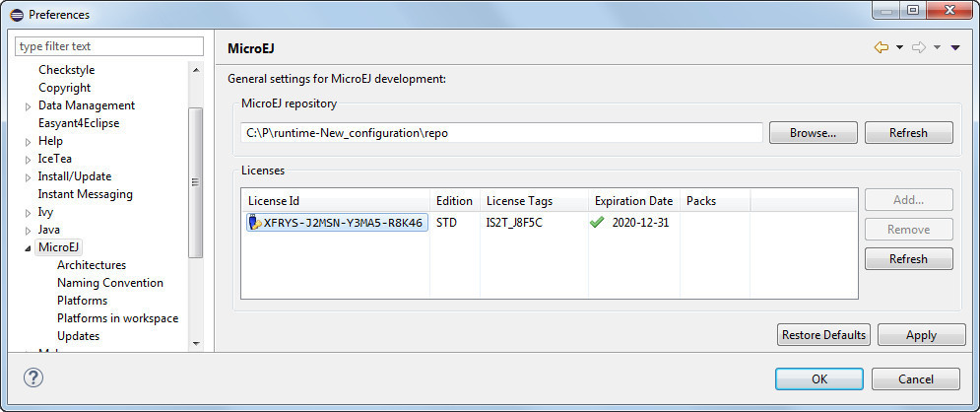
Task: Select the Ivy preferences entry
Action: point(45,212)
